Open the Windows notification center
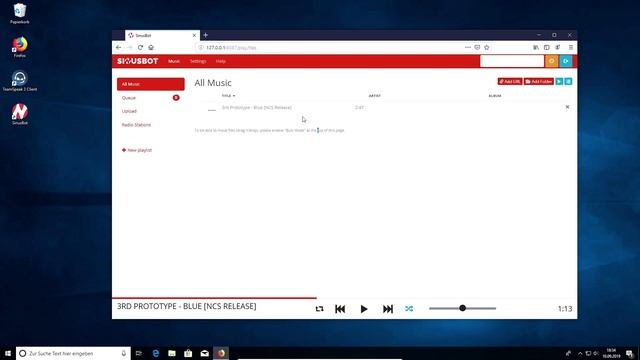 coord(630,353)
